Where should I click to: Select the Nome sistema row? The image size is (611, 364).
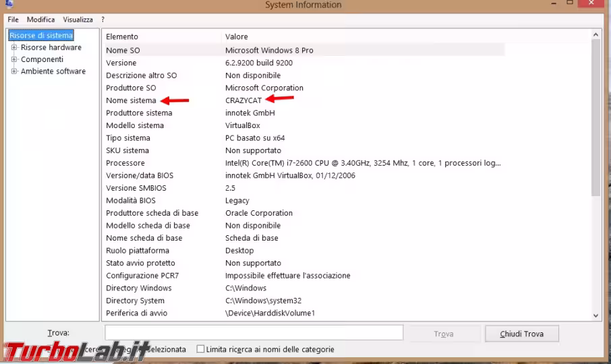(131, 100)
